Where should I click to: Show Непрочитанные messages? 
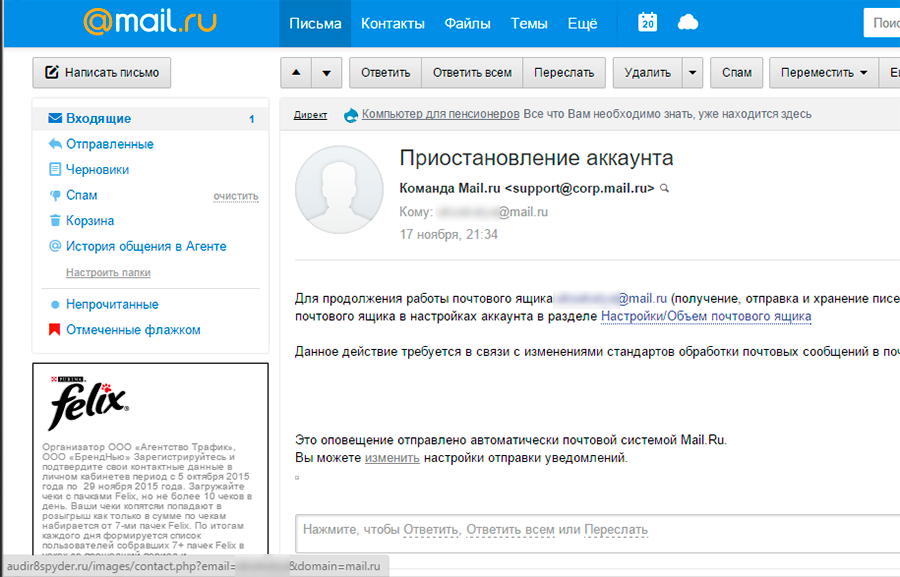click(112, 304)
